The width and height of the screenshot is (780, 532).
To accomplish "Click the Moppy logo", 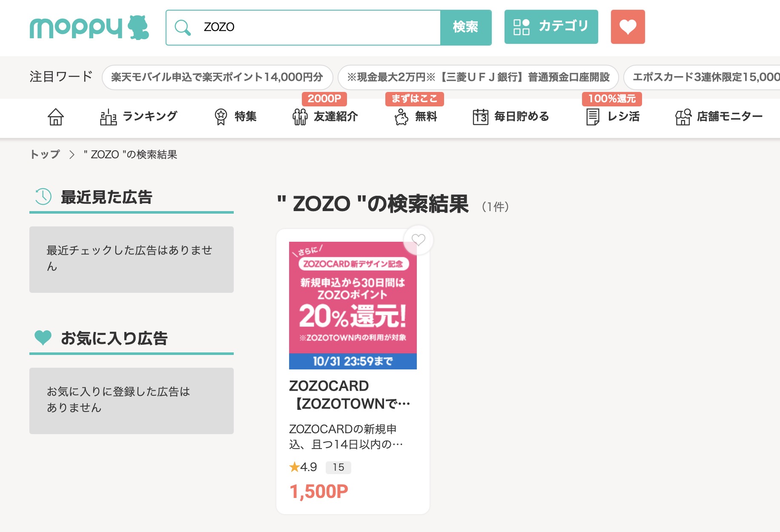I will pyautogui.click(x=89, y=28).
